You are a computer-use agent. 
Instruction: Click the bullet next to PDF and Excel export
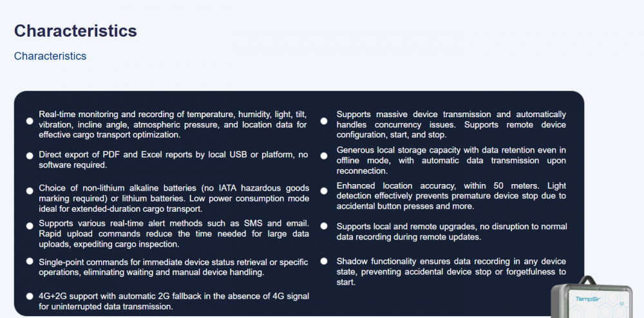[30, 156]
